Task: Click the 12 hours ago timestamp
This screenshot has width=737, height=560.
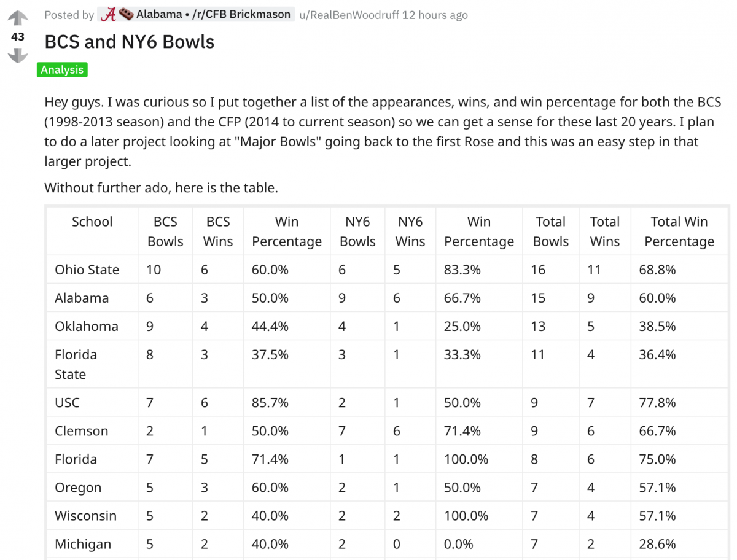Action: [x=435, y=15]
